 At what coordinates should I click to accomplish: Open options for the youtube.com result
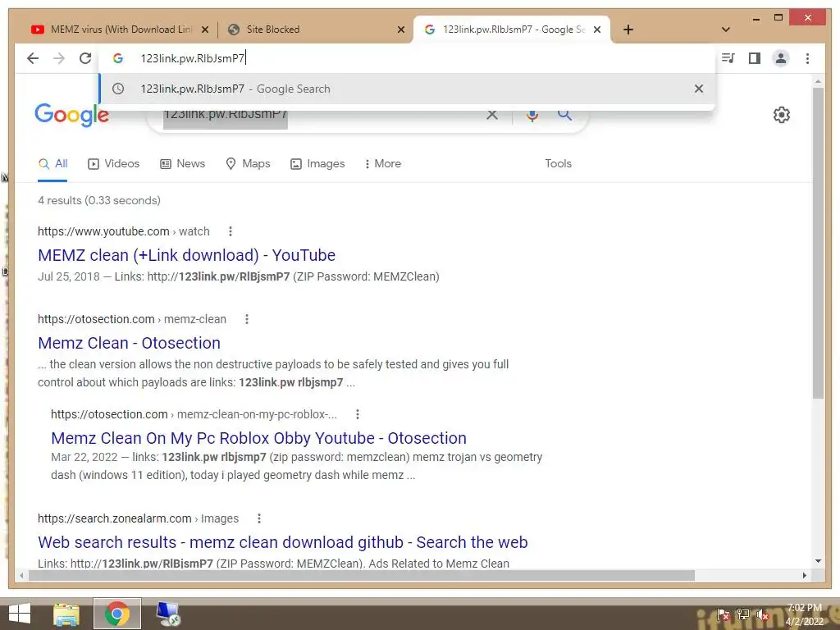point(231,231)
